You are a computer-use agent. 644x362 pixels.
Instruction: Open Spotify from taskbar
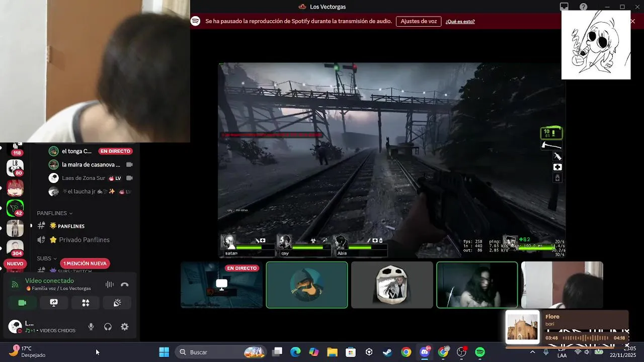pos(480,352)
